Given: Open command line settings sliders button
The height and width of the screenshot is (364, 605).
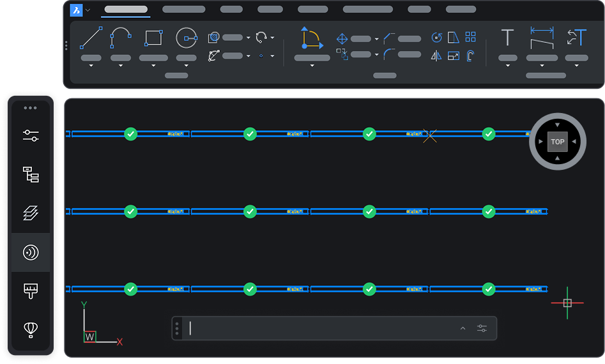Looking at the screenshot, I should pyautogui.click(x=482, y=328).
